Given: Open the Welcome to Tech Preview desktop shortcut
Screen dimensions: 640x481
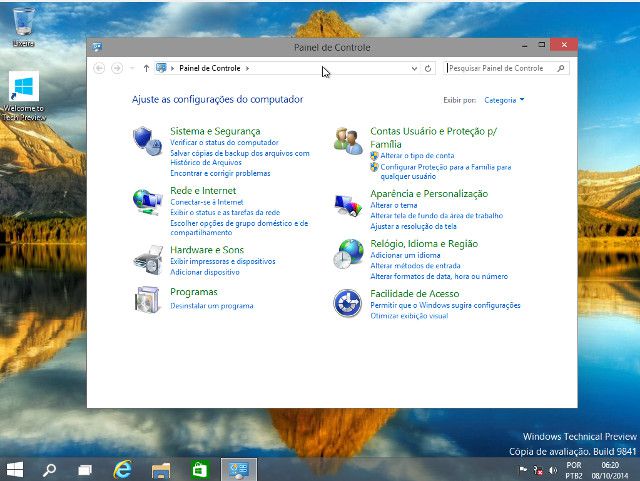Looking at the screenshot, I should pos(24,96).
